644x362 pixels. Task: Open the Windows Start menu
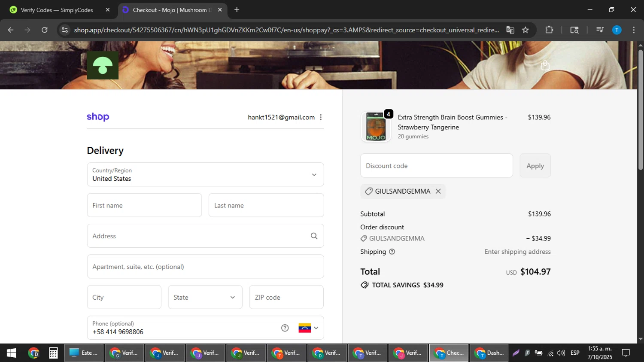coord(12,353)
